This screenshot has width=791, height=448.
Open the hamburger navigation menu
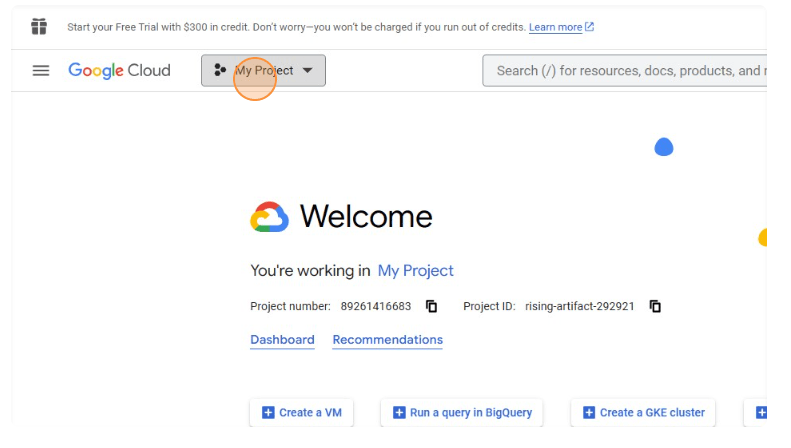(x=41, y=71)
